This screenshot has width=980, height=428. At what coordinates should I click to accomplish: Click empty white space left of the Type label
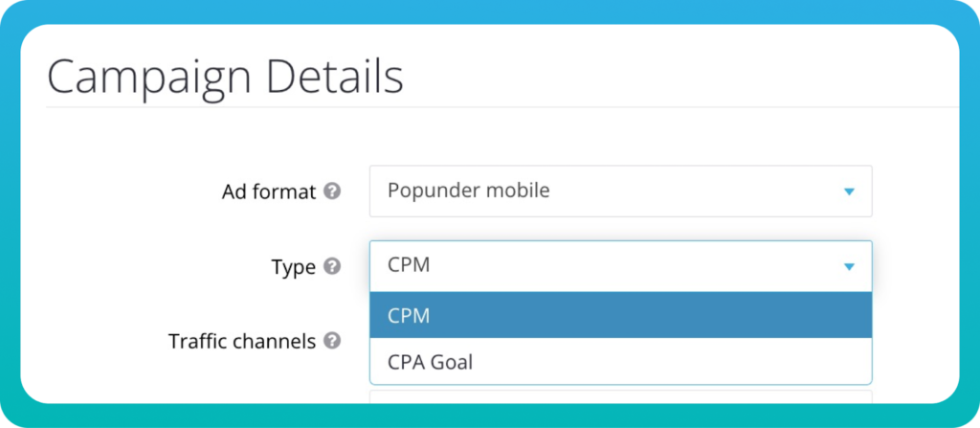click(144, 267)
